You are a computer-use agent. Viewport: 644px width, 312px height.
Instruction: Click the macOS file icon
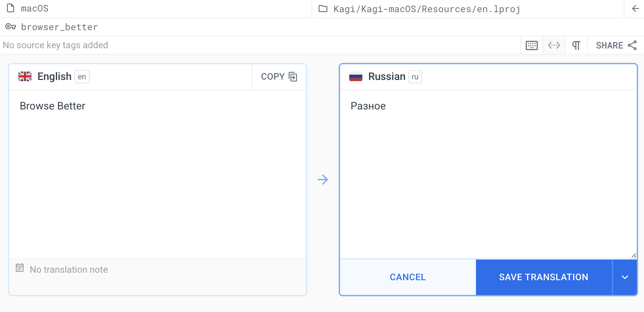(11, 8)
